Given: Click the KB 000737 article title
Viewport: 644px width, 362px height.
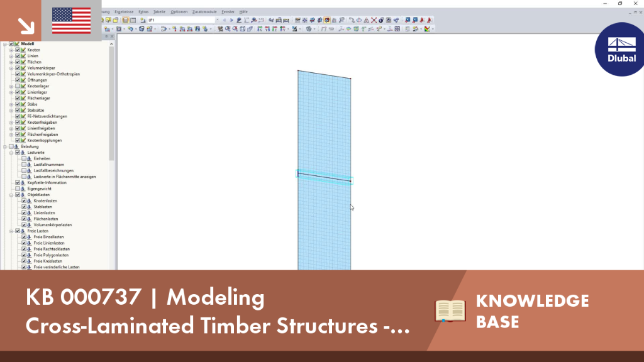Looking at the screenshot, I should 218,311.
